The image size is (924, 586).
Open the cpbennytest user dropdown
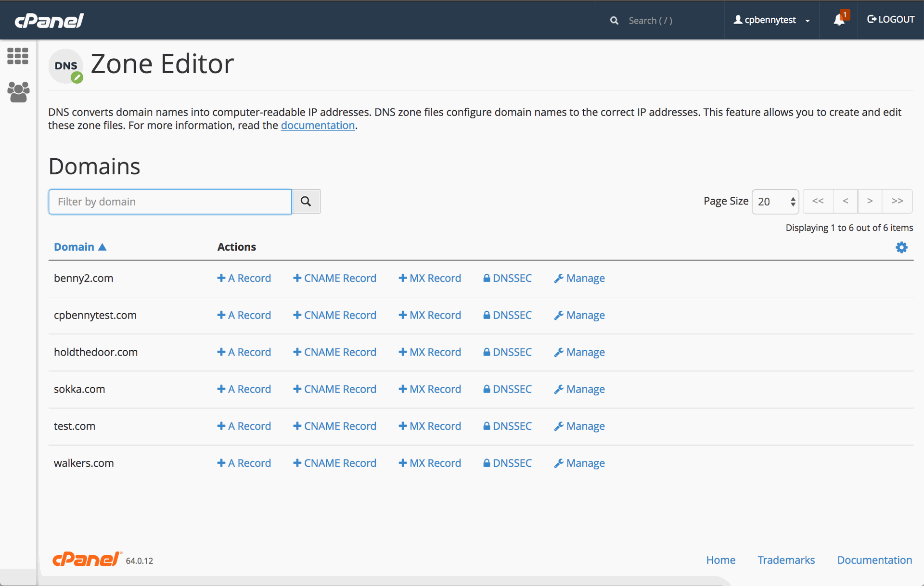(x=771, y=20)
